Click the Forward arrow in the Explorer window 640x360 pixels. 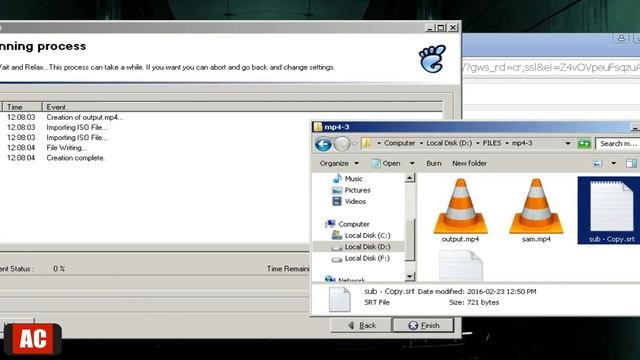coord(342,144)
